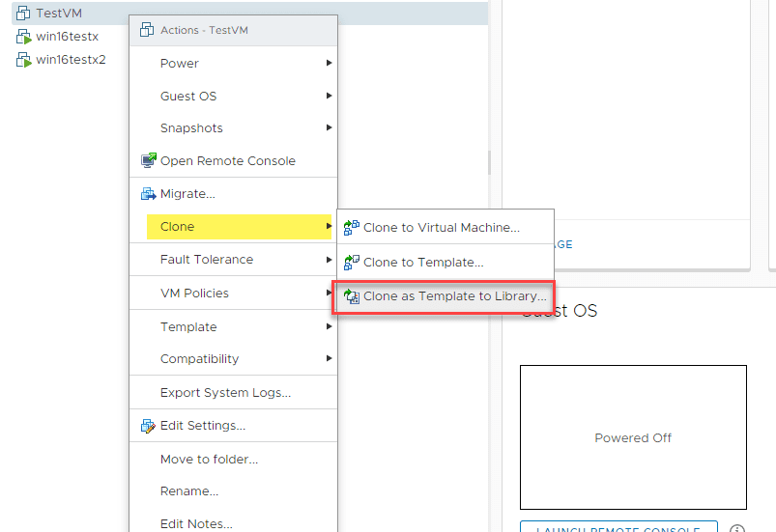Viewport: 776px width, 532px height.
Task: Open the Power menu entry
Action: [234, 64]
